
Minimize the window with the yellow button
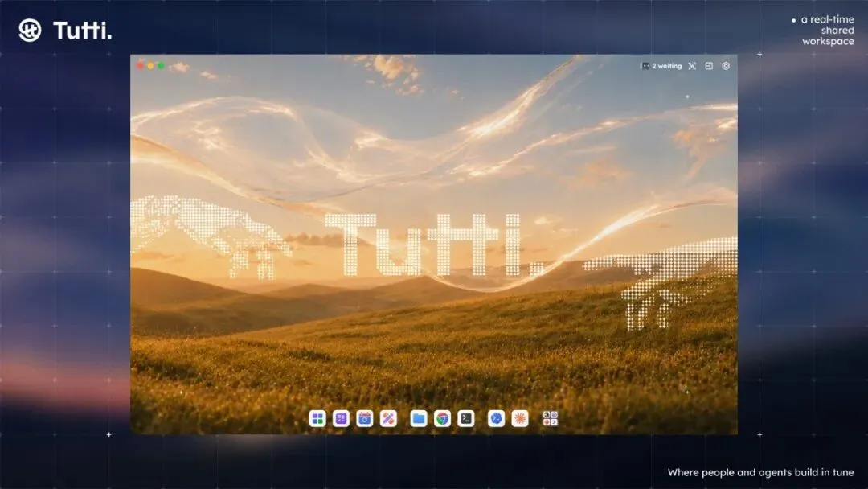coord(150,65)
